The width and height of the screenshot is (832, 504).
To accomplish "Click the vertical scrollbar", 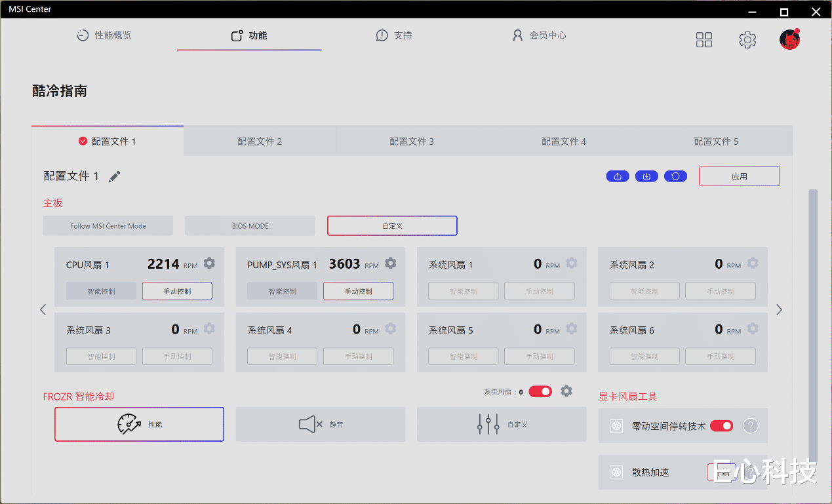I will [813, 326].
